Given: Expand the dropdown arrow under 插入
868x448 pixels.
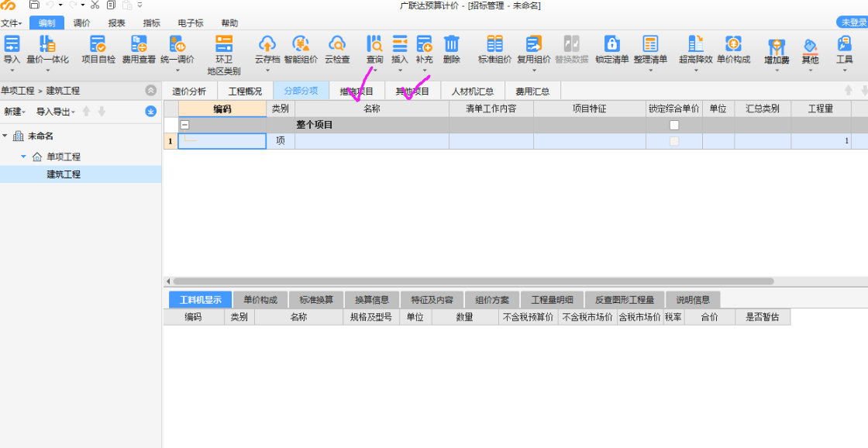Looking at the screenshot, I should click(400, 71).
